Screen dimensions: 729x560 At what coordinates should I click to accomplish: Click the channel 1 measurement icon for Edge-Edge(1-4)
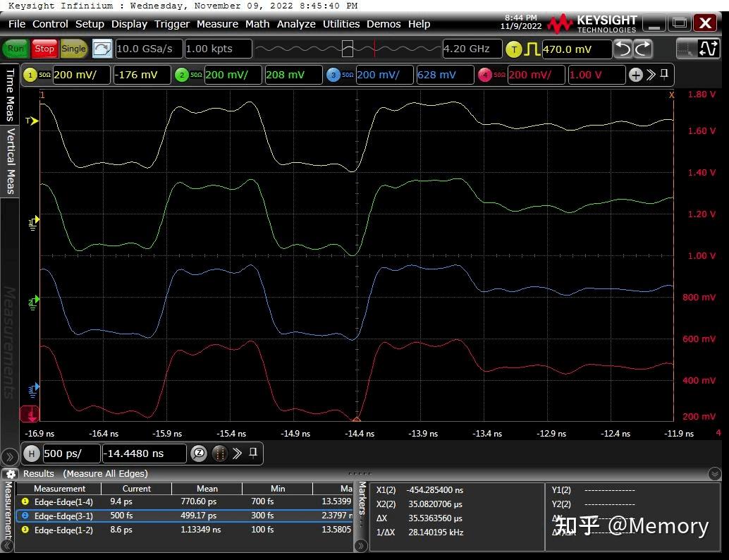coord(25,502)
